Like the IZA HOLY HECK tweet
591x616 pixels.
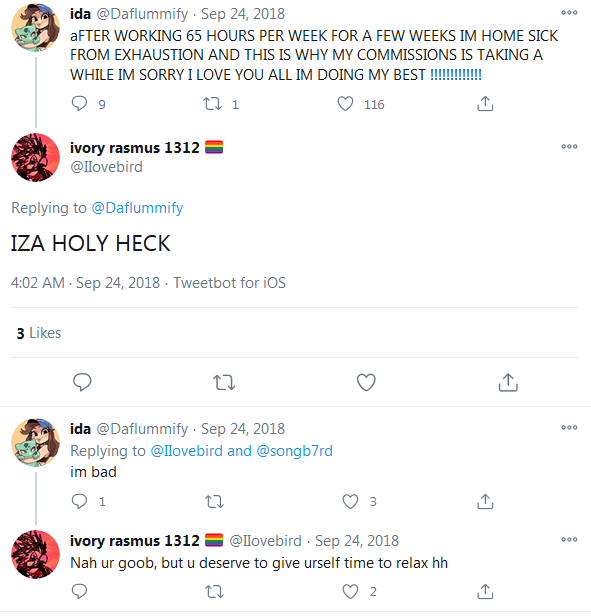366,382
